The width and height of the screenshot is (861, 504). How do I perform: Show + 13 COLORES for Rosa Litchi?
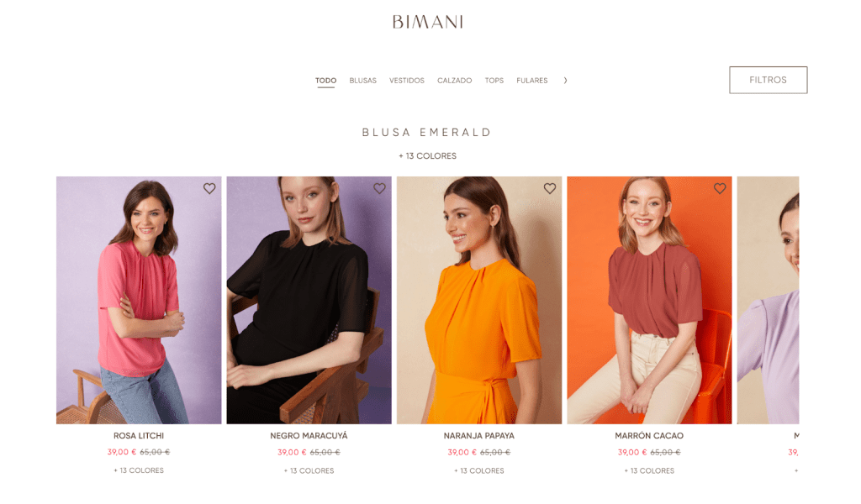coord(139,470)
